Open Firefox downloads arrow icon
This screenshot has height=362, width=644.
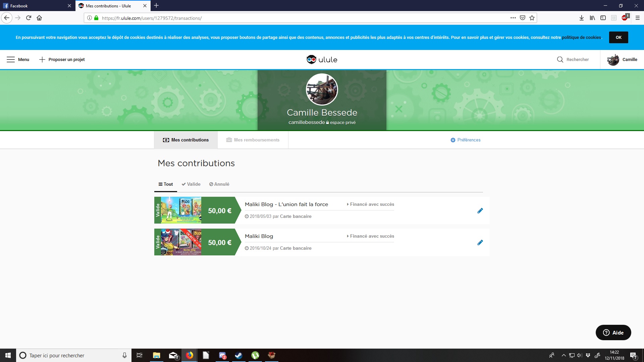coord(581,18)
